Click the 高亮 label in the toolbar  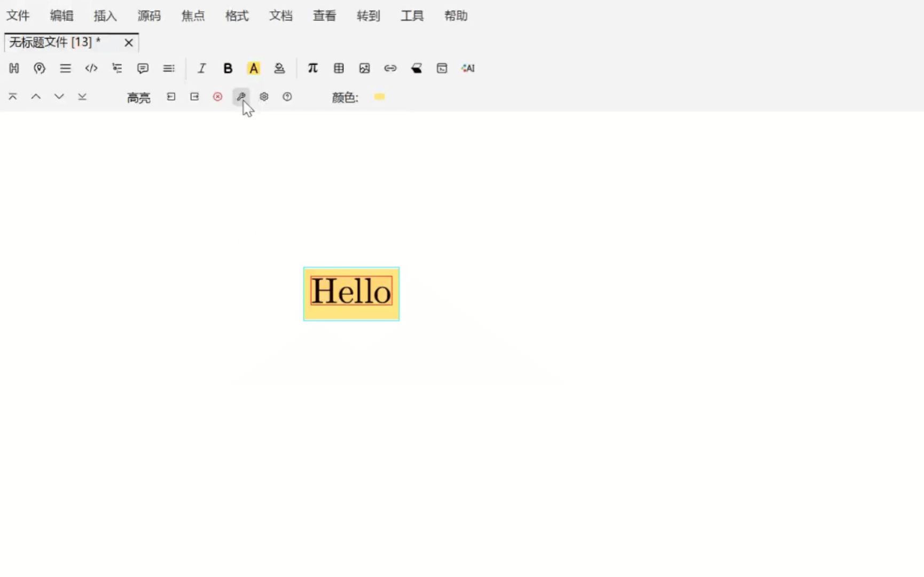click(x=138, y=97)
